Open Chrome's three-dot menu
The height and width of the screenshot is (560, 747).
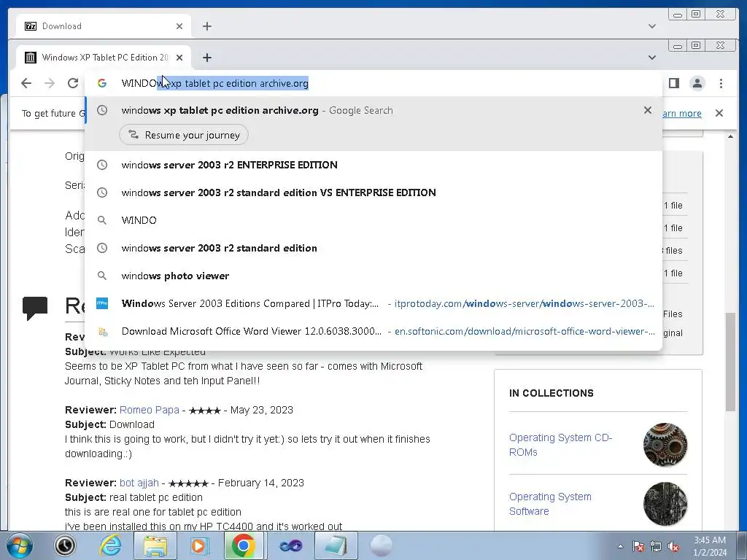point(721,83)
